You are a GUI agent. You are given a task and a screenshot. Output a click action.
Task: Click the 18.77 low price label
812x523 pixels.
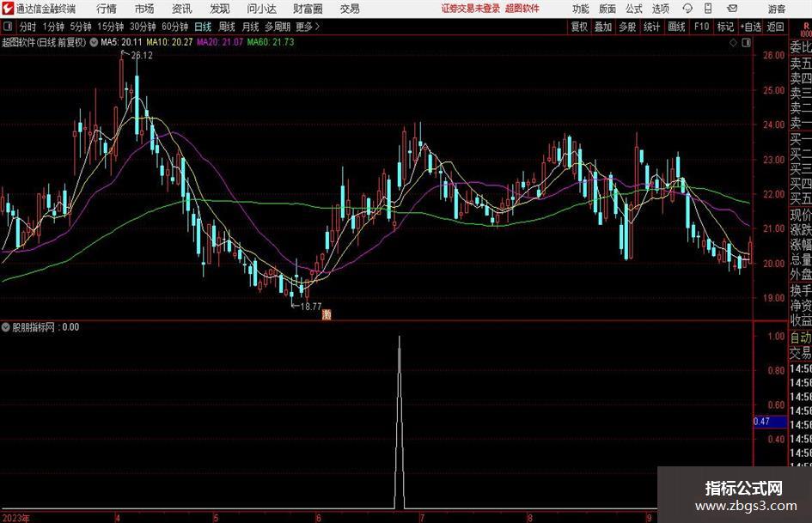[311, 307]
